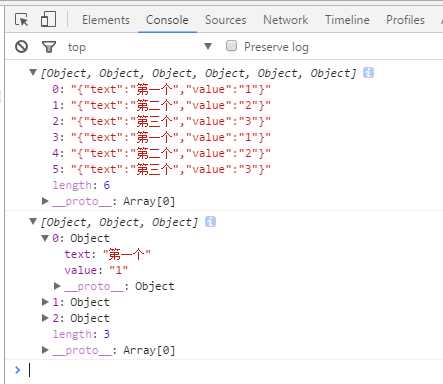The width and height of the screenshot is (443, 384).
Task: Switch to the Network tab
Action: (286, 20)
